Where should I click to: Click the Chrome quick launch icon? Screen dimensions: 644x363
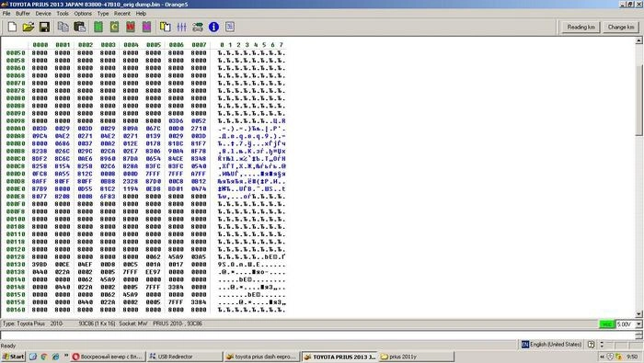pyautogui.click(x=44, y=357)
